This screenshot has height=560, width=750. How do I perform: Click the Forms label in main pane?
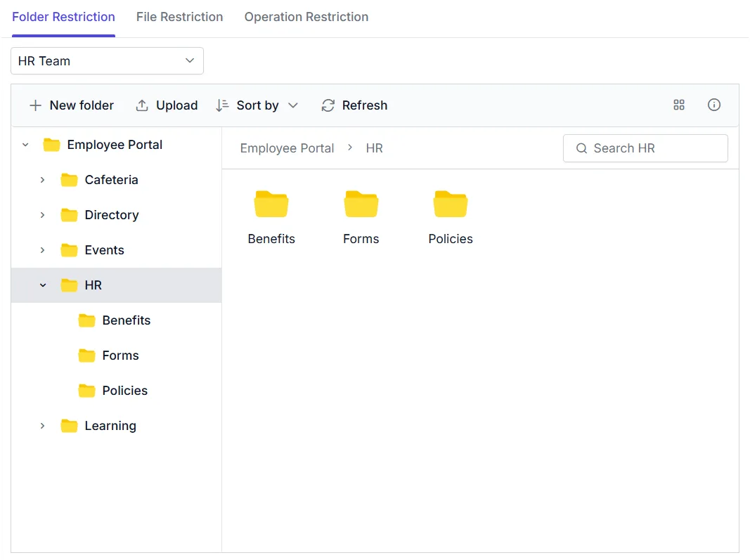tap(361, 239)
